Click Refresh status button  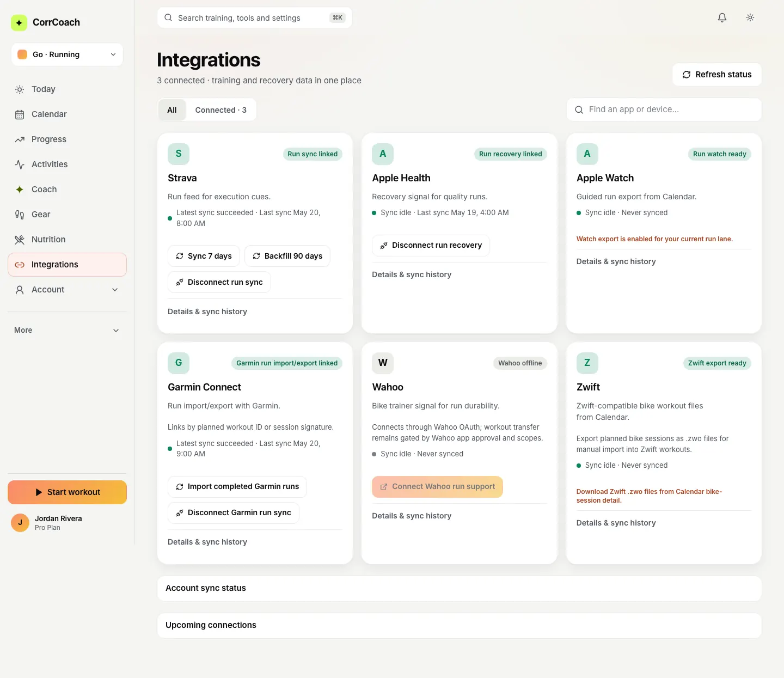(x=717, y=75)
